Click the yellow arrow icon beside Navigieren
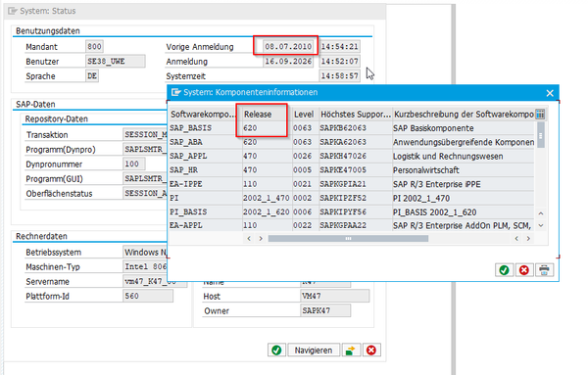This screenshot has height=375, width=588. click(x=351, y=351)
